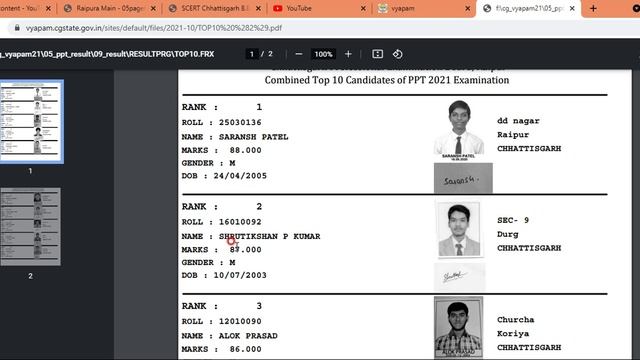Click the vyapam tab favicon
640x360 pixels.
[x=382, y=8]
